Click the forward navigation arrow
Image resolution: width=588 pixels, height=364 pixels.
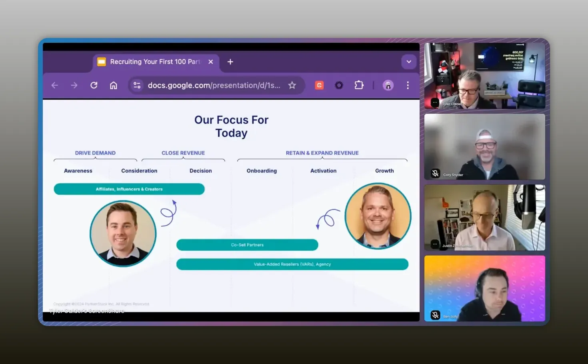point(74,85)
